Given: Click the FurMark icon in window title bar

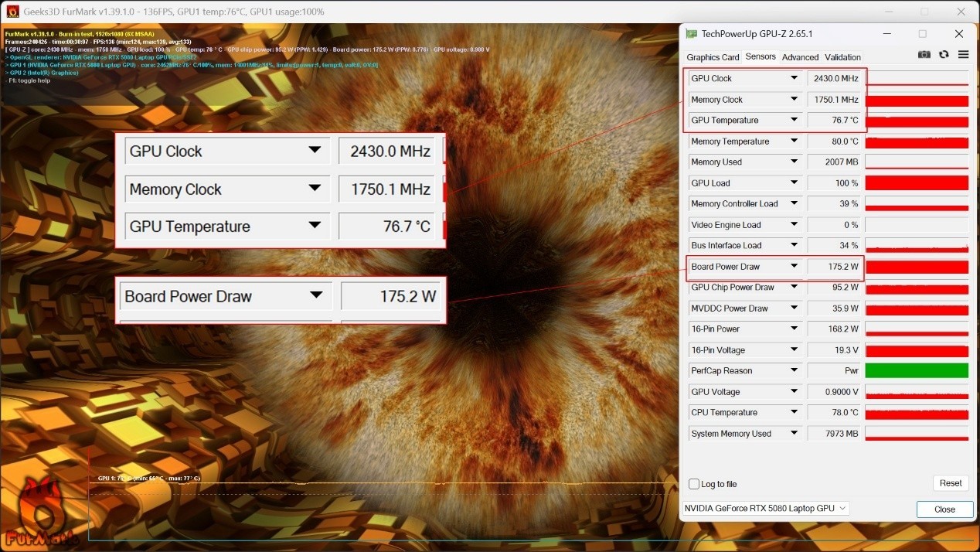Looking at the screenshot, I should pos(12,12).
